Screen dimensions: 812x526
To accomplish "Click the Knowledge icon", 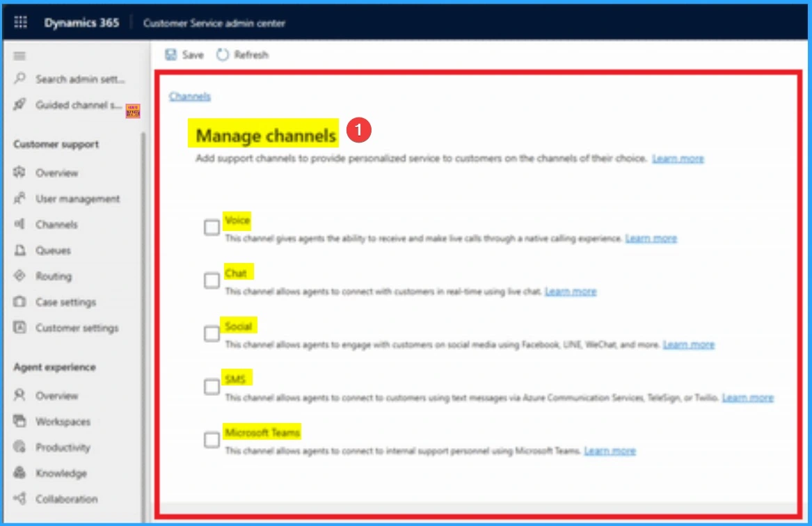I will [19, 472].
